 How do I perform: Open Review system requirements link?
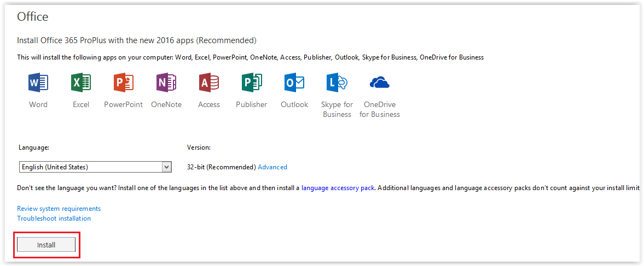click(59, 209)
